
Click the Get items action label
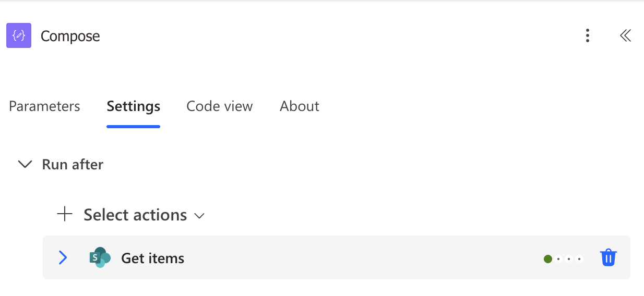(152, 258)
